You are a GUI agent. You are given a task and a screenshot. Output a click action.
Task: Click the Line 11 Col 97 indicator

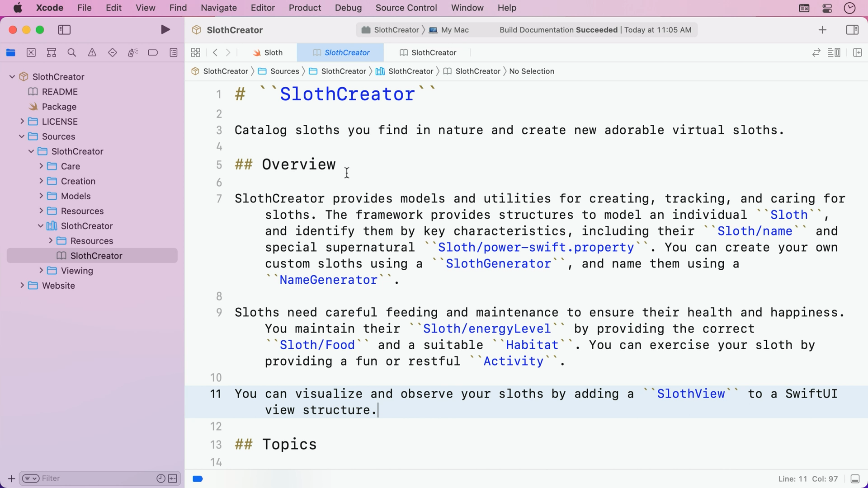pyautogui.click(x=808, y=479)
